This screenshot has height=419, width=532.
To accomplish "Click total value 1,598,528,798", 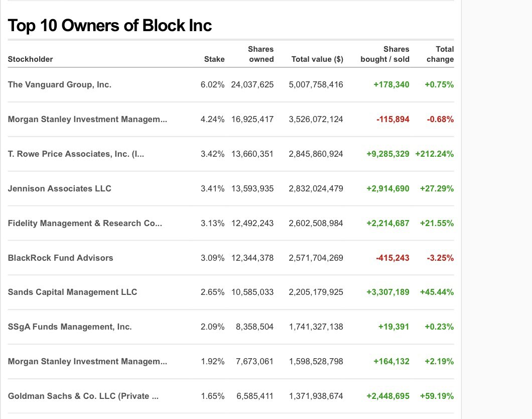I will click(316, 361).
